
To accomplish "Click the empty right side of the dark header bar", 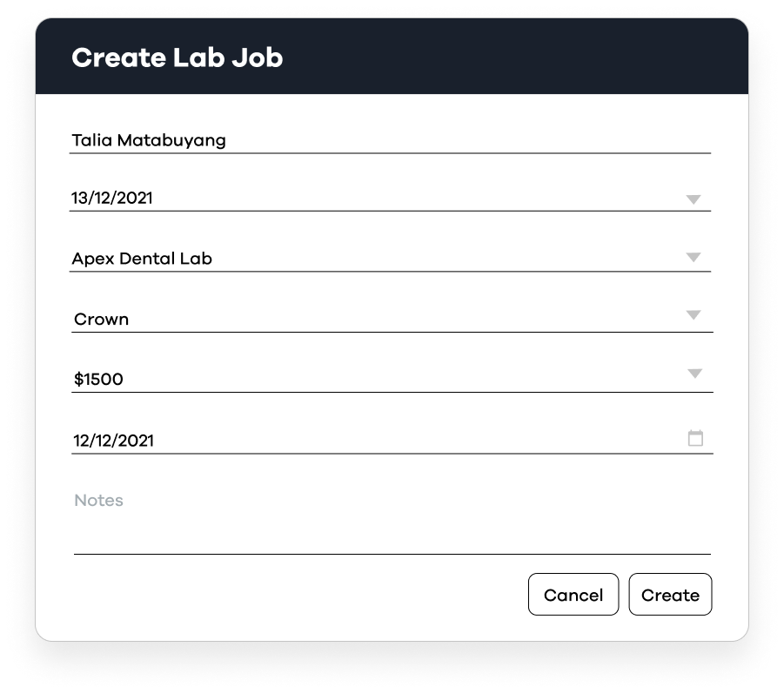I will point(550,56).
